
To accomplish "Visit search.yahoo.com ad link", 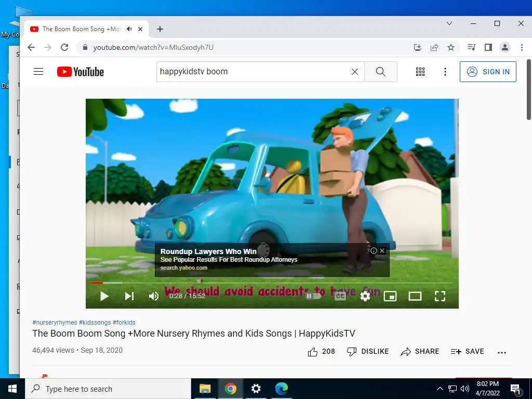I will [183, 268].
